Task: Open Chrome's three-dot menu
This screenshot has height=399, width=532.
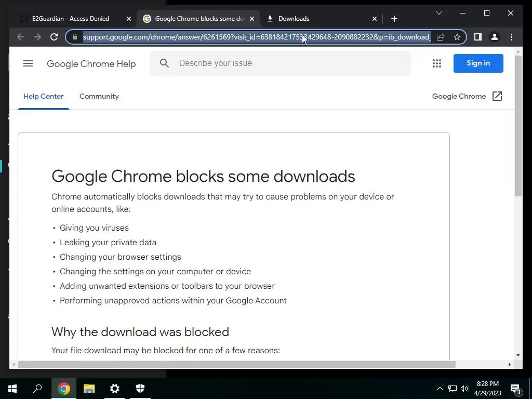Action: pos(511,37)
